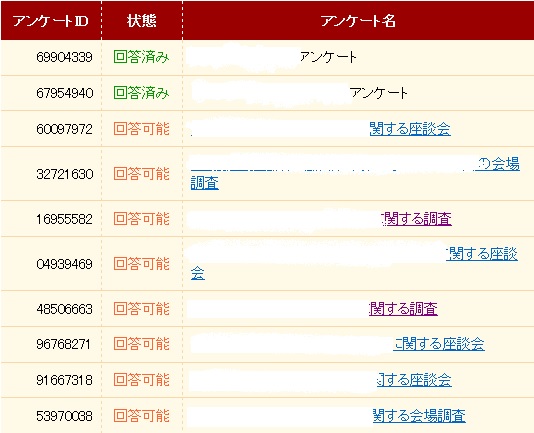Open the survey link for ID 32721630
Viewport: 534px width, 433px height.
355,174
